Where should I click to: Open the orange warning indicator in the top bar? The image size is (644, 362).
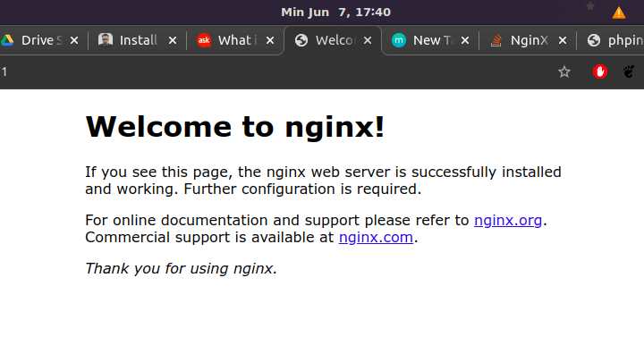pyautogui.click(x=619, y=13)
